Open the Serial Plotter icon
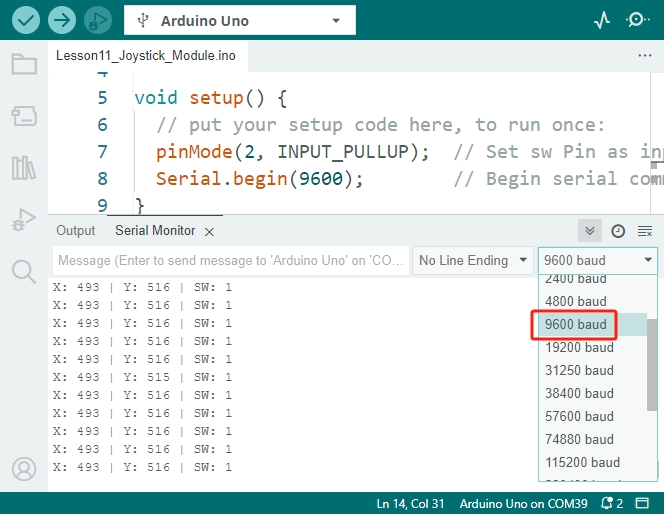The image size is (664, 514). coord(602,20)
